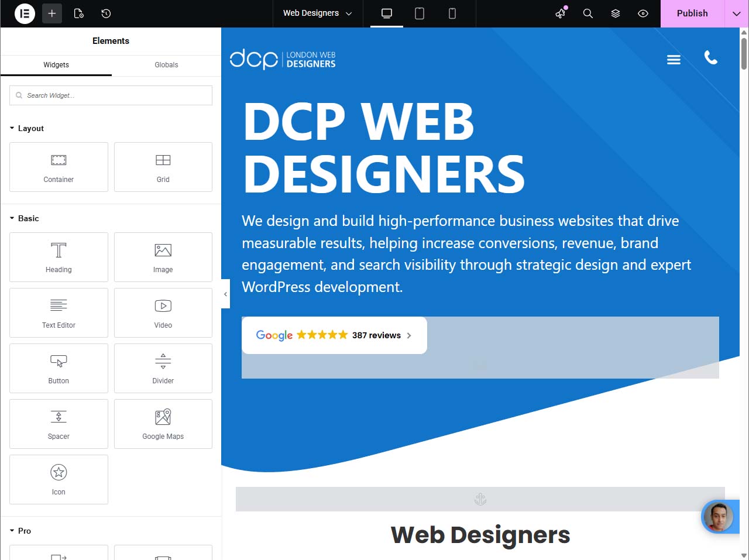Collapse the Layout widget section
The image size is (749, 560).
click(27, 128)
